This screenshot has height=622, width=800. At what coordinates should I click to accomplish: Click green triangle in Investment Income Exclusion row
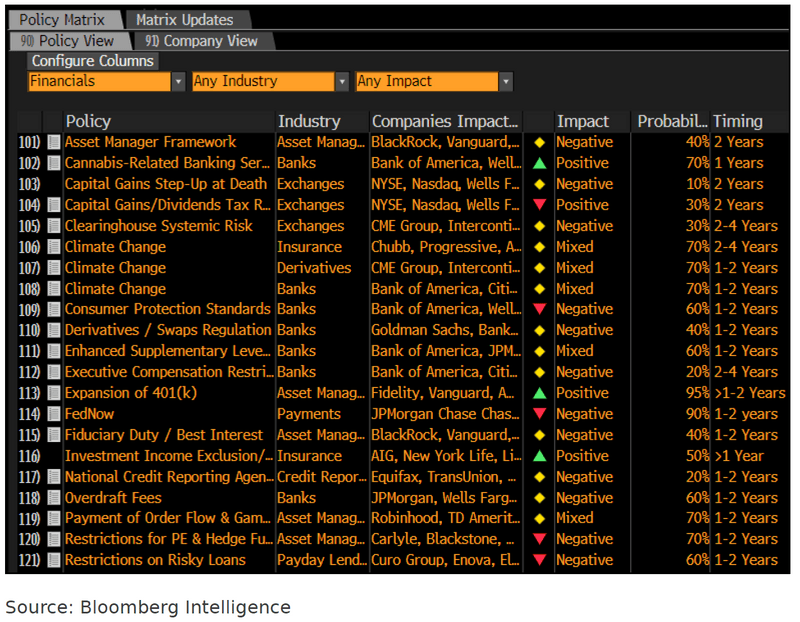(x=540, y=456)
